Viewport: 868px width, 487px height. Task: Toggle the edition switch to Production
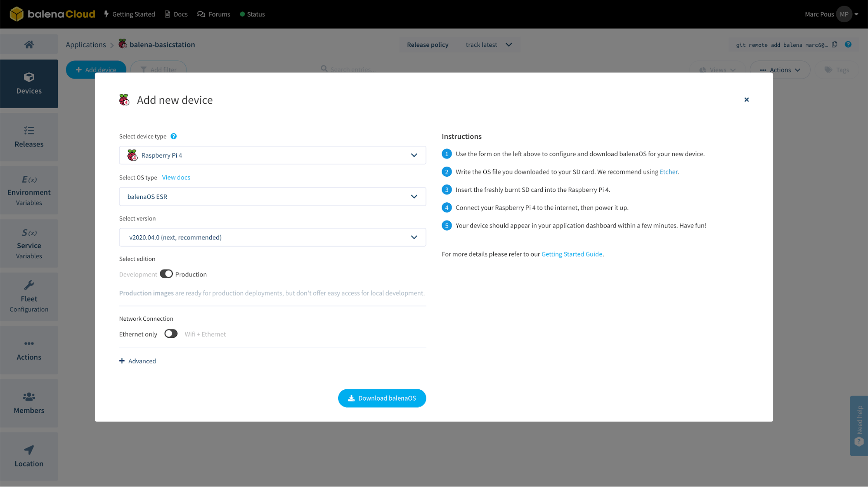click(166, 274)
